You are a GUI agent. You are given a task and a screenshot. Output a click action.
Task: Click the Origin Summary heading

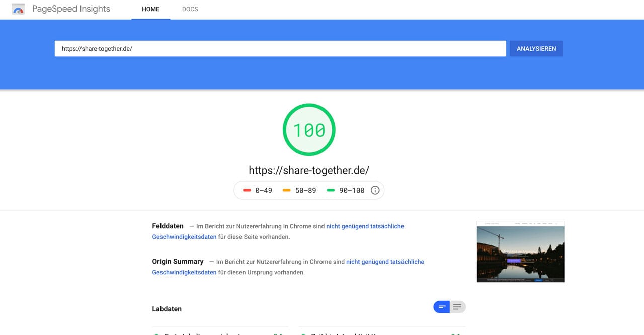pyautogui.click(x=178, y=262)
